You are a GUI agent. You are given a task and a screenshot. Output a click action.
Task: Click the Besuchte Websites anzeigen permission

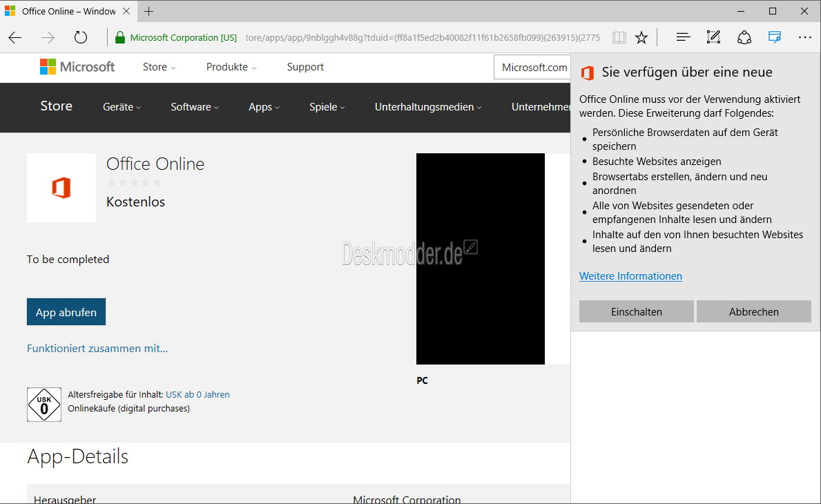pyautogui.click(x=657, y=161)
